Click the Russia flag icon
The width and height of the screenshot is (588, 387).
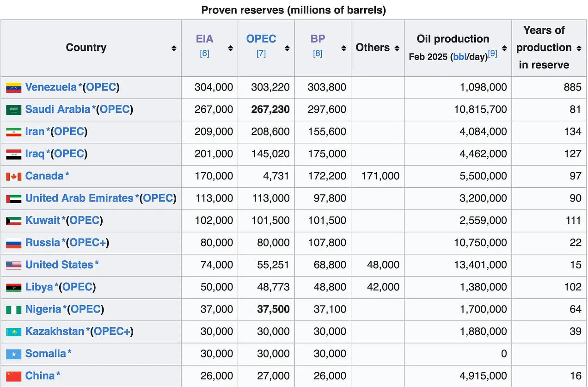[13, 243]
